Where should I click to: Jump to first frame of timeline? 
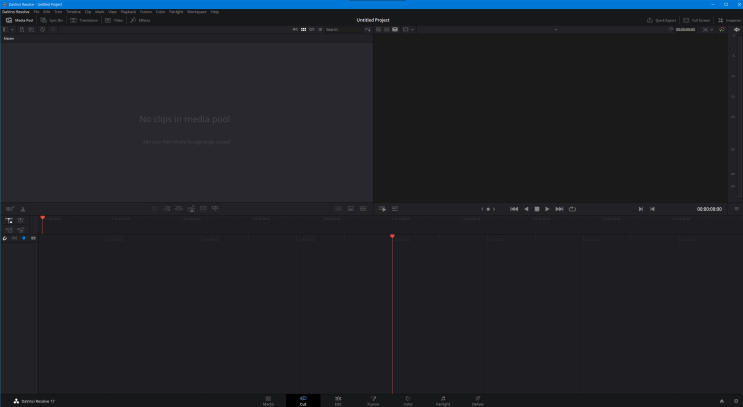click(x=514, y=209)
